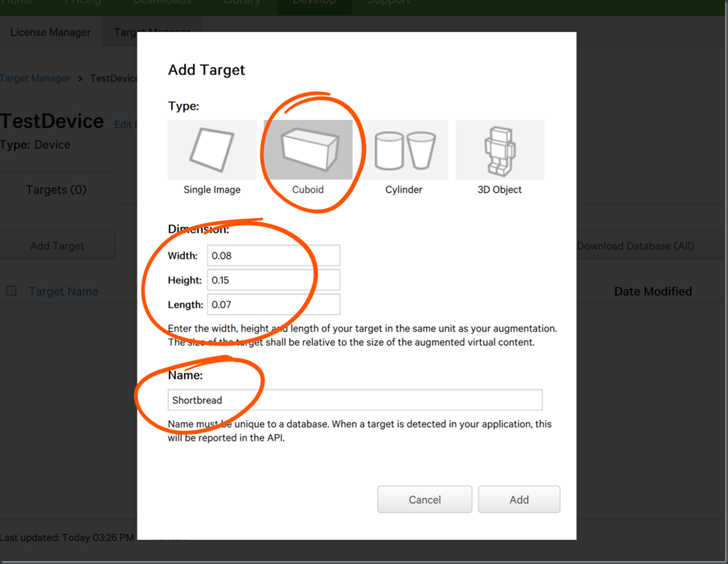Click the Cylinder label text
The height and width of the screenshot is (564, 728).
[404, 189]
